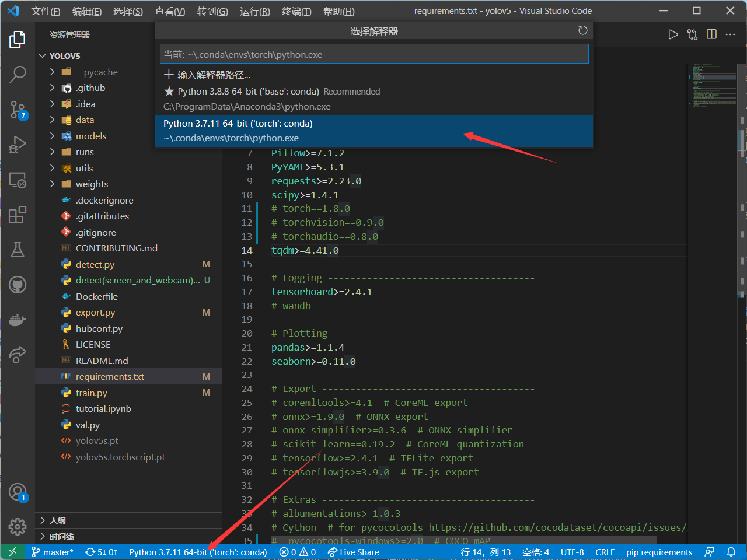Go to line via 行 14, 列 13
Image resolution: width=747 pixels, height=560 pixels.
[x=486, y=552]
